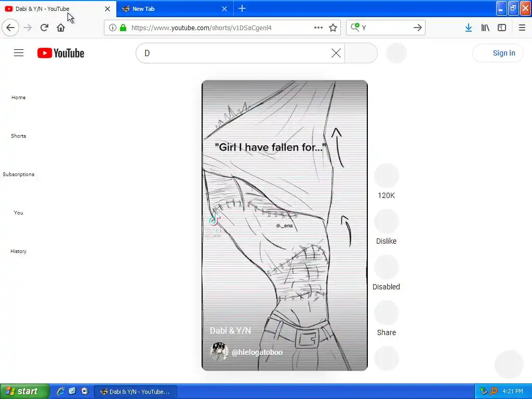View connection security via green padlock
Screen dimensions: 532x399
point(123,28)
